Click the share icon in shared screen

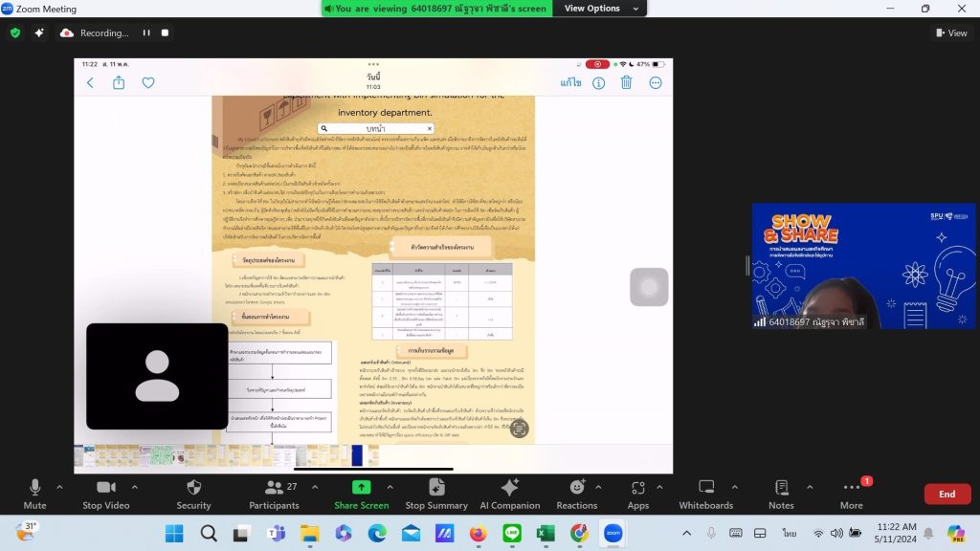(x=119, y=82)
